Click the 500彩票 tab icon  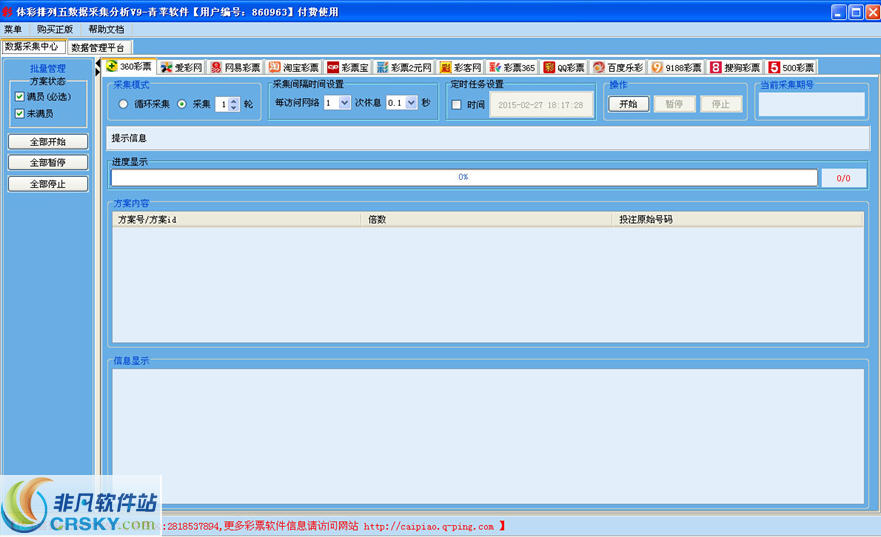[x=774, y=68]
